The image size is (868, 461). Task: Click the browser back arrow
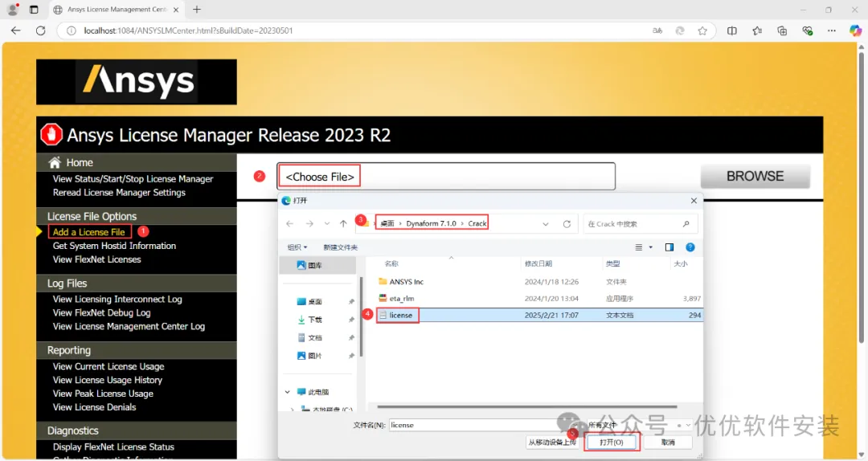[x=15, y=31]
